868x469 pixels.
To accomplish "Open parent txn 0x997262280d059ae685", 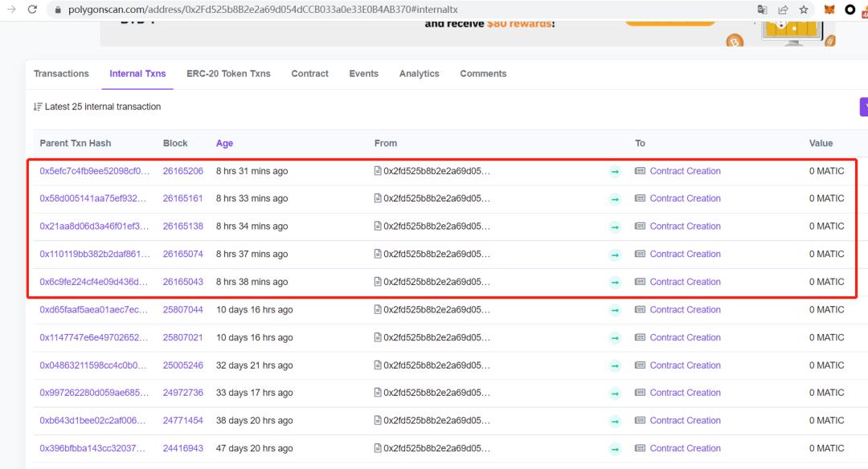I will click(94, 393).
